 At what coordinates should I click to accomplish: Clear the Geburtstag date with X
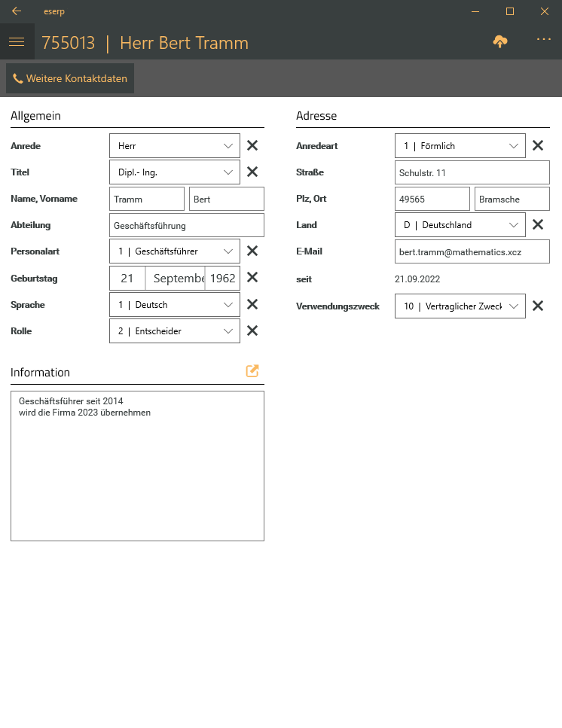[x=252, y=278]
